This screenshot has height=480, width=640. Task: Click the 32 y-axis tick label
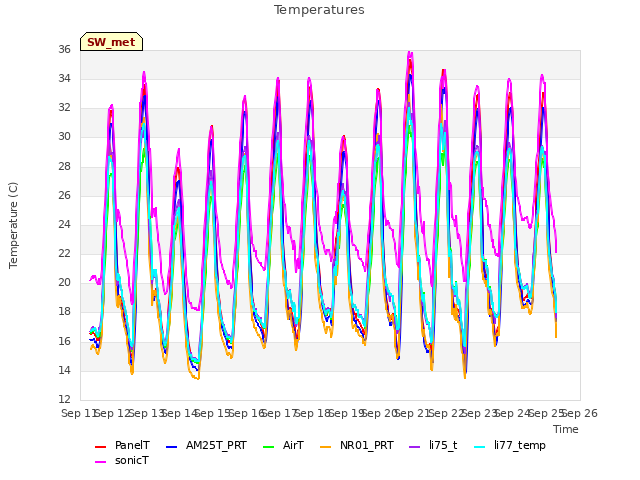[64, 107]
